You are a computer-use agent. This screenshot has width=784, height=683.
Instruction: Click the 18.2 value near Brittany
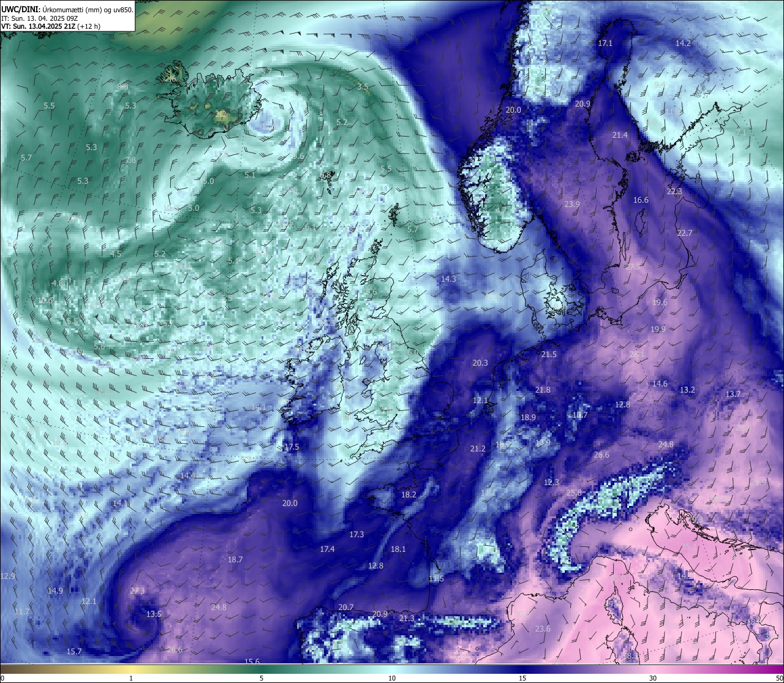pyautogui.click(x=409, y=495)
